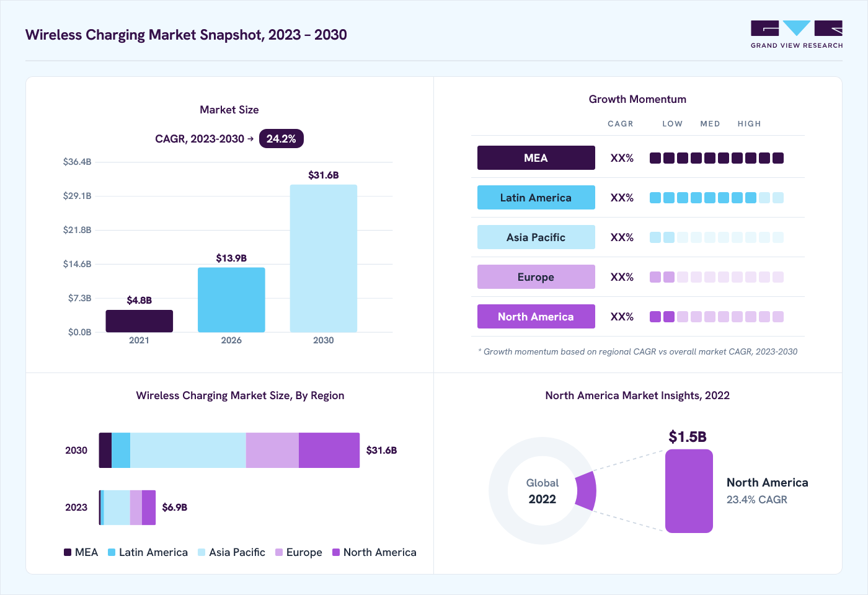
Task: Click the $36.4B y-axis label
Action: [x=77, y=162]
